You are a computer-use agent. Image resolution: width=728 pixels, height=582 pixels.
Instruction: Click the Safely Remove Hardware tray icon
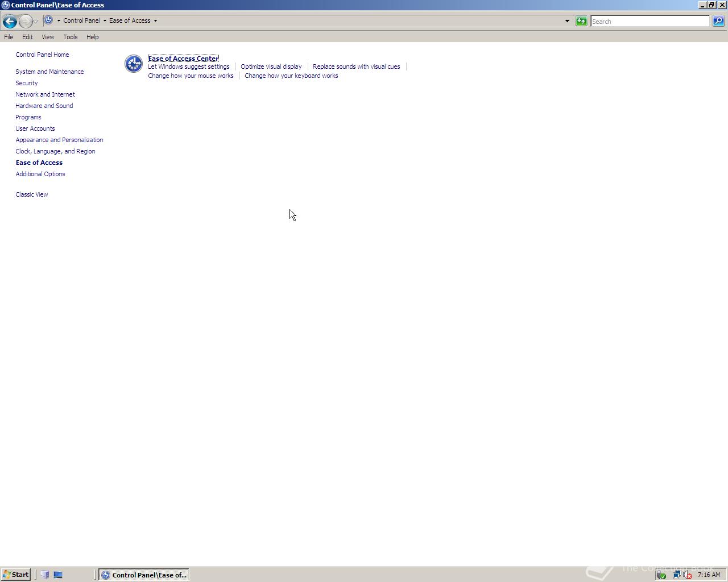coord(661,575)
